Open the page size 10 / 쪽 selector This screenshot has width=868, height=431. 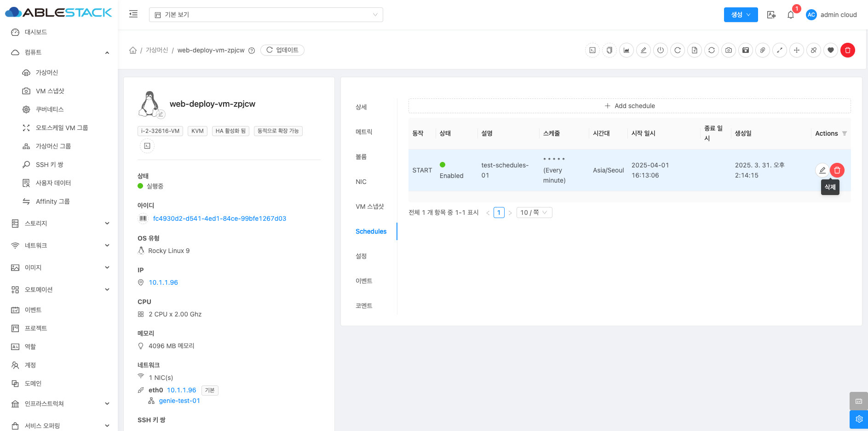coord(534,213)
